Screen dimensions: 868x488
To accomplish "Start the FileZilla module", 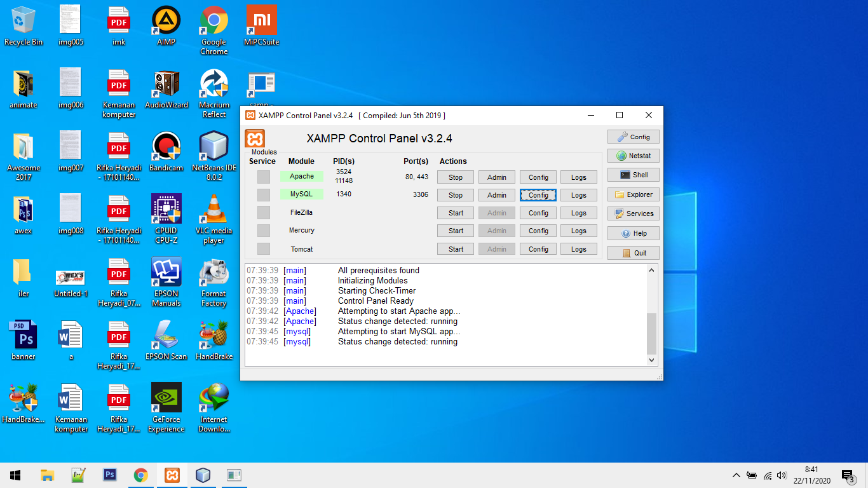I will pos(456,213).
